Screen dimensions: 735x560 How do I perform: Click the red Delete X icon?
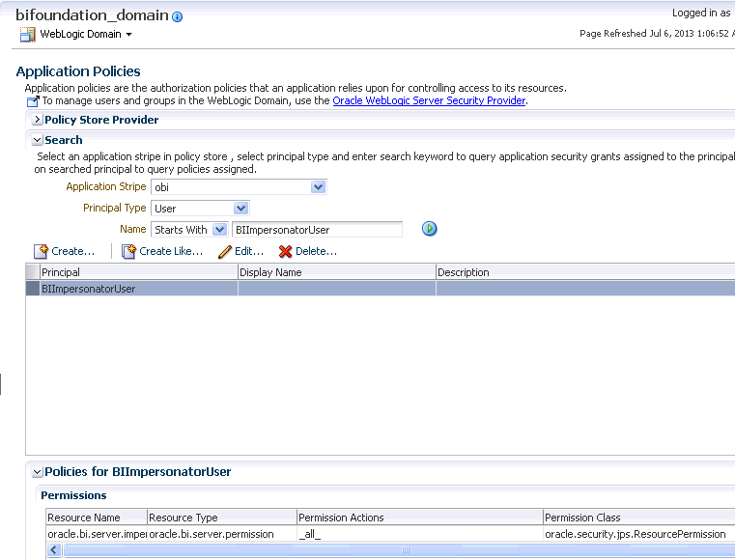click(x=285, y=252)
